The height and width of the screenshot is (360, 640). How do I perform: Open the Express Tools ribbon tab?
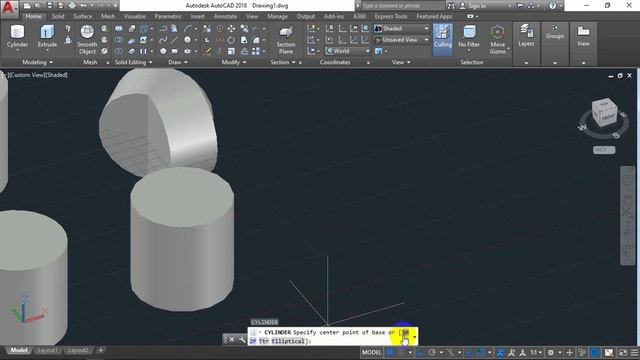[391, 16]
